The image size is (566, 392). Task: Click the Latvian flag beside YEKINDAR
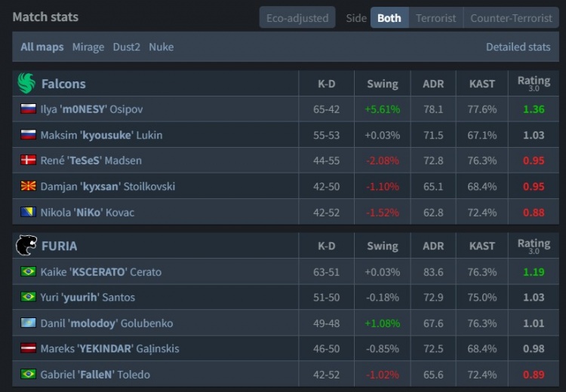pyautogui.click(x=29, y=349)
